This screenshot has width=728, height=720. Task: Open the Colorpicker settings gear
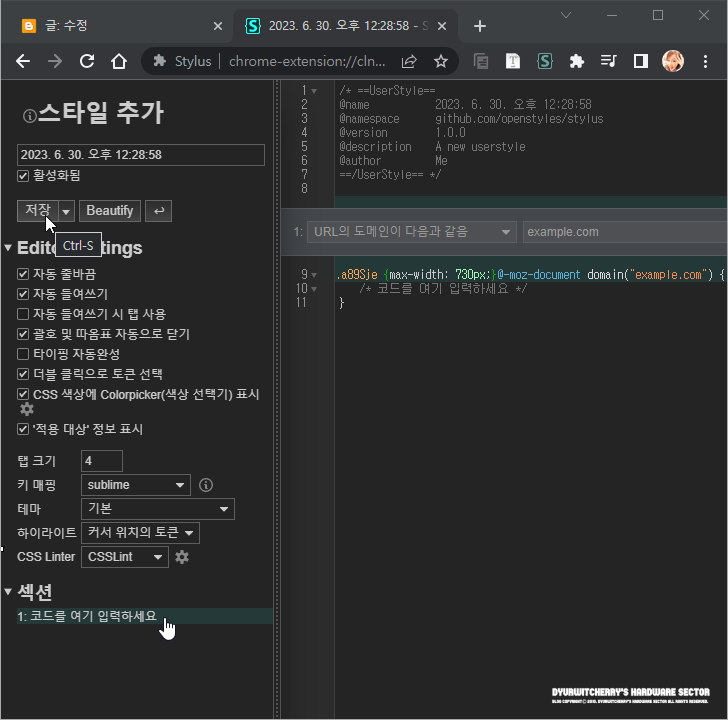click(x=27, y=409)
